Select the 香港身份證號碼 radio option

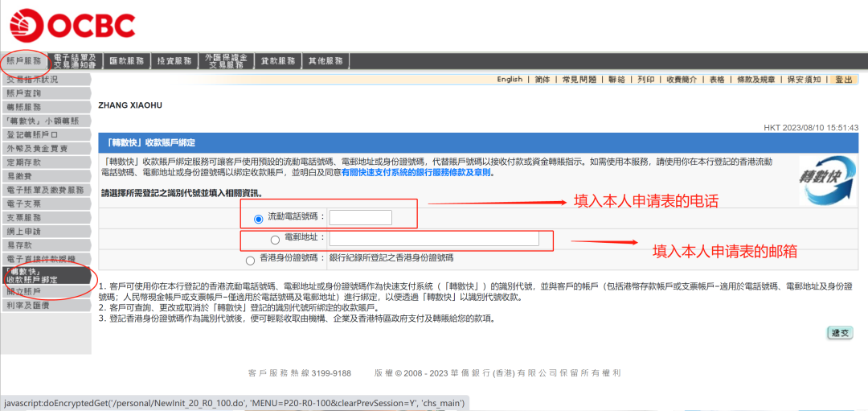(250, 261)
